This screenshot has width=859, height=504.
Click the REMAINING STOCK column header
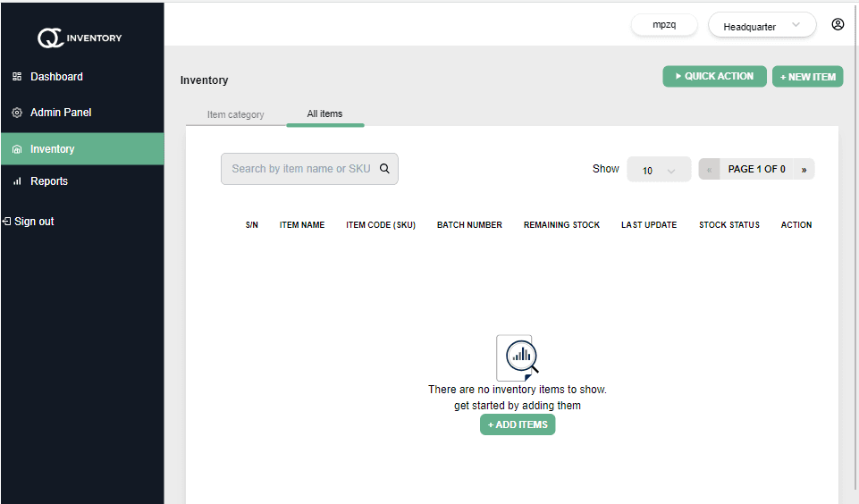(x=561, y=224)
